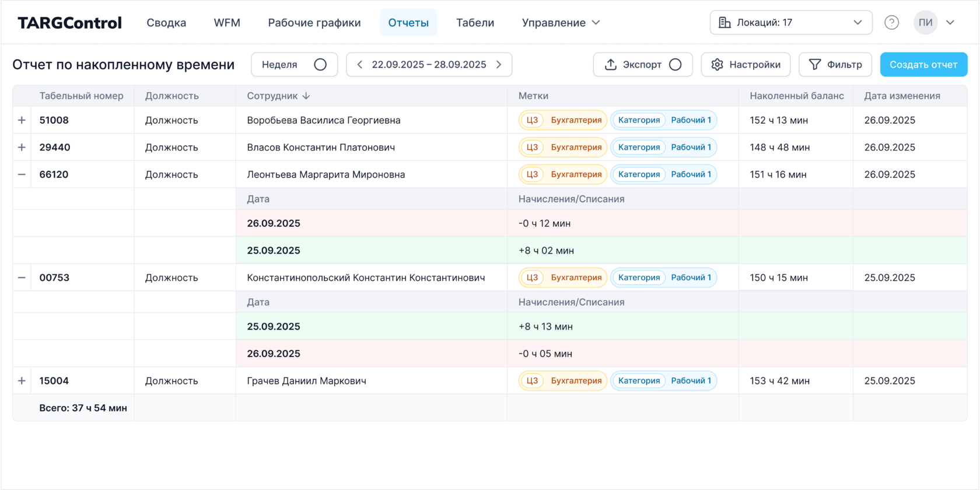Click the -0 ч 12 мин deduction entry
Screen dimensions: 980x490
tap(545, 223)
